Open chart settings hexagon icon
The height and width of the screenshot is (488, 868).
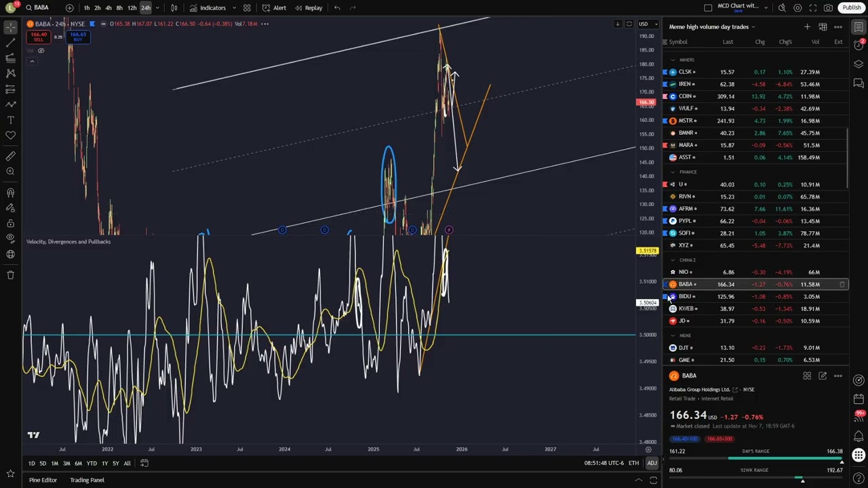coord(797,7)
